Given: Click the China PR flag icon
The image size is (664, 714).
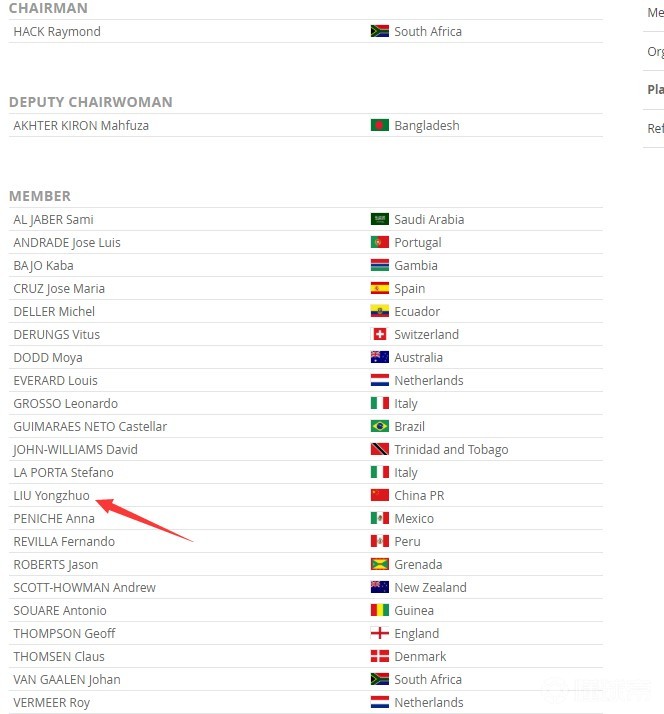Looking at the screenshot, I should point(379,496).
